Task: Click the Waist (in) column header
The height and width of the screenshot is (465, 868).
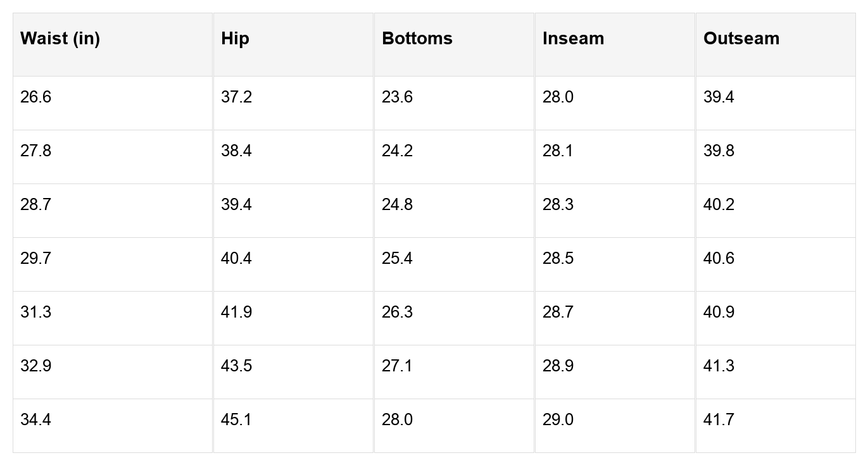Action: [x=60, y=39]
